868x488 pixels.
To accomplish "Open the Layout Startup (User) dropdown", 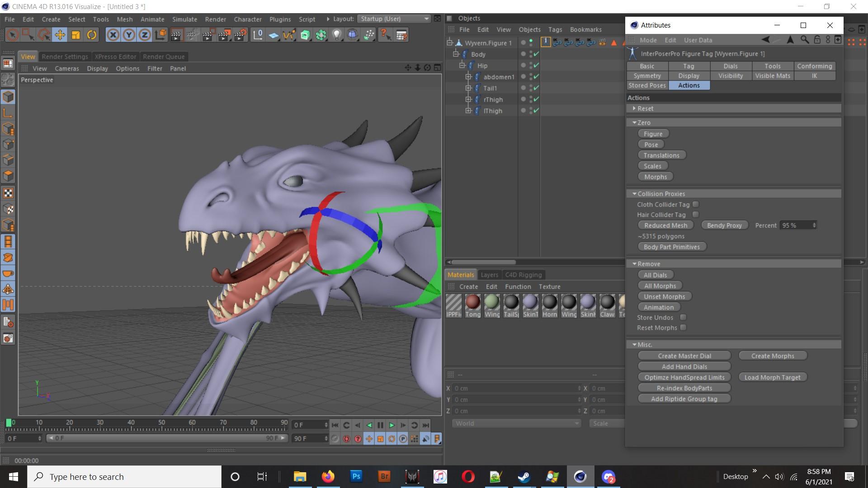I will click(x=394, y=19).
